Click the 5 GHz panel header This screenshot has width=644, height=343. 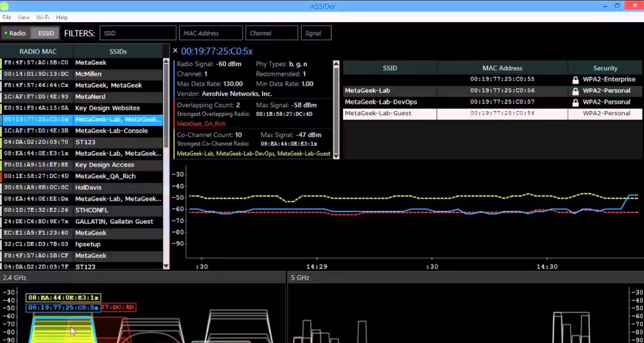pyautogui.click(x=466, y=277)
